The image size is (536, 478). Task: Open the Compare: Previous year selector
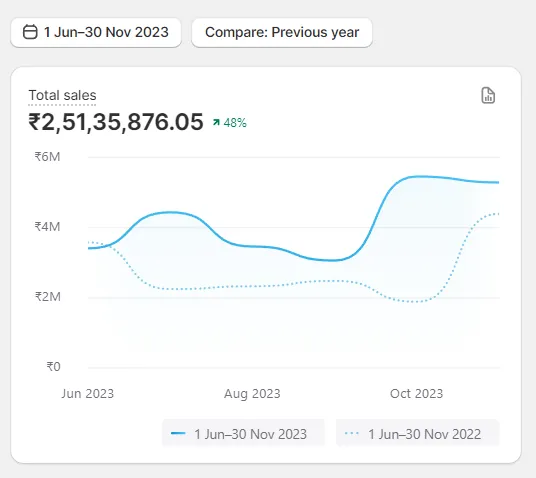coord(282,32)
